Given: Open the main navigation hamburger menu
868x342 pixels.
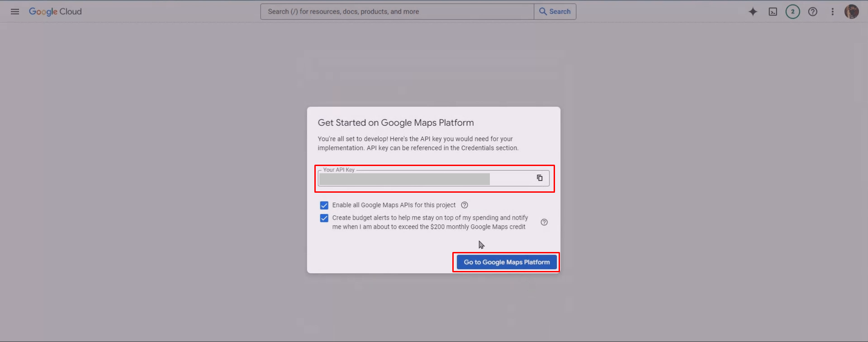Looking at the screenshot, I should [15, 12].
